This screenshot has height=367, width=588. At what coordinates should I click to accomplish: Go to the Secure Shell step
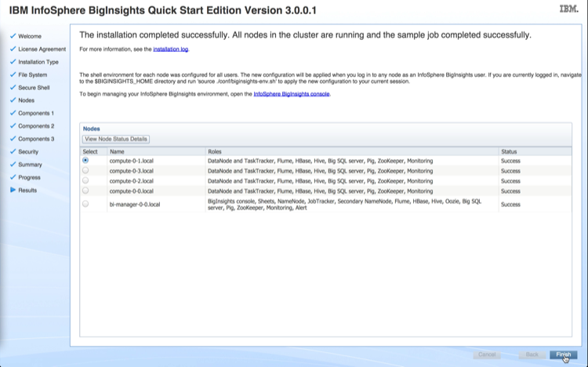(34, 87)
